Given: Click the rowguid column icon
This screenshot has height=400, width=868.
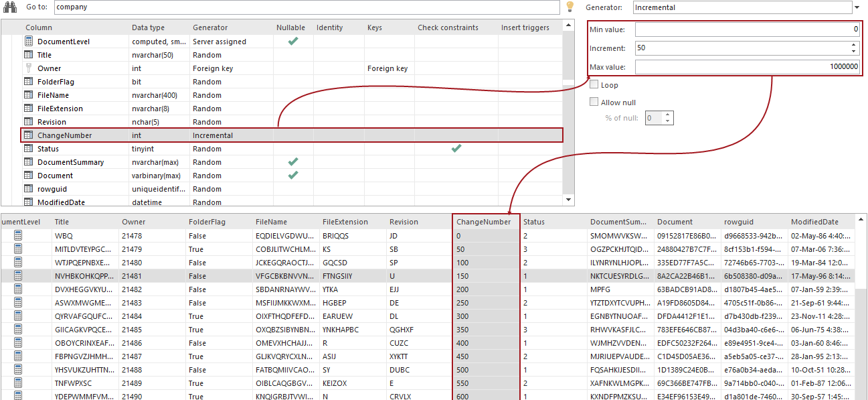Looking at the screenshot, I should click(x=29, y=189).
